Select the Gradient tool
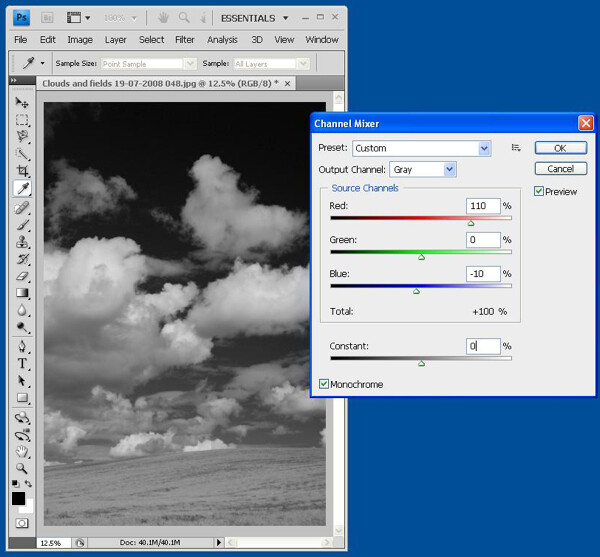The height and width of the screenshot is (557, 600). click(22, 293)
